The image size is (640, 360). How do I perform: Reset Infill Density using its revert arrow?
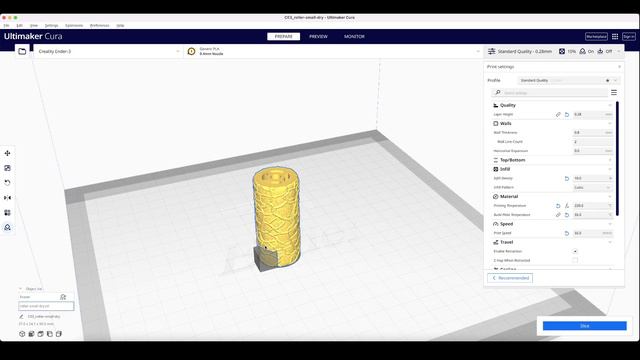pos(567,178)
